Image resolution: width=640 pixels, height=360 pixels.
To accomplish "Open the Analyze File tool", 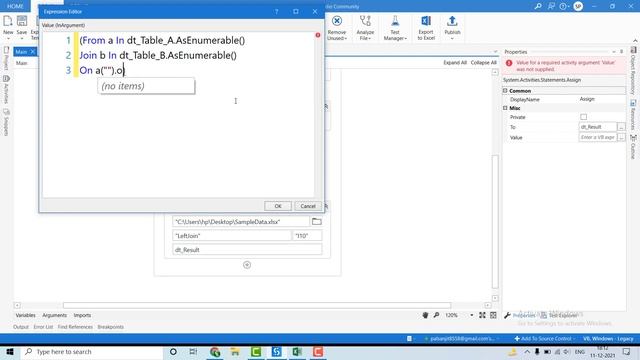I will pyautogui.click(x=365, y=27).
